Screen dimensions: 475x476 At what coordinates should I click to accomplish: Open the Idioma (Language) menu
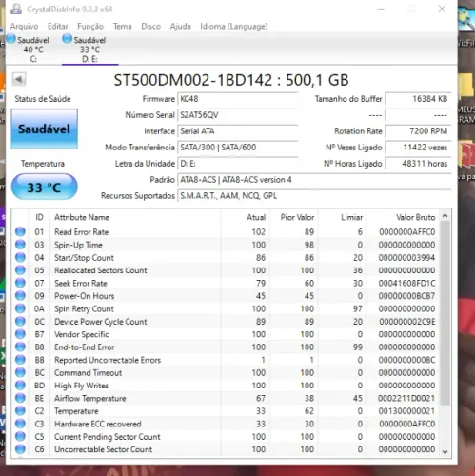pyautogui.click(x=234, y=26)
